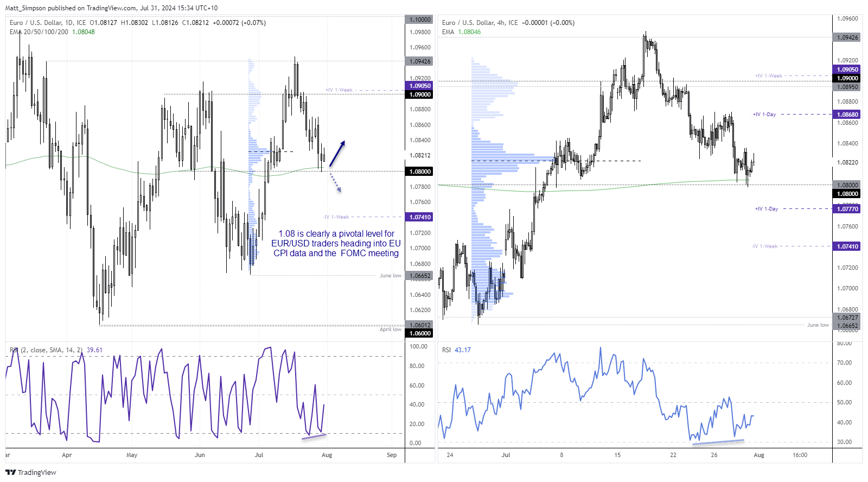The width and height of the screenshot is (868, 482).
Task: Click the 1.10000 price label on daily chart
Action: [x=419, y=20]
